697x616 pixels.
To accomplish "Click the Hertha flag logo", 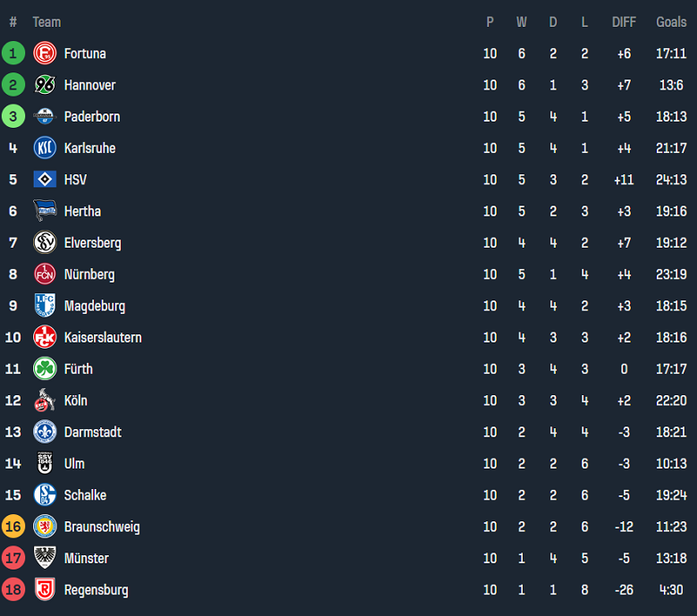I will (45, 211).
